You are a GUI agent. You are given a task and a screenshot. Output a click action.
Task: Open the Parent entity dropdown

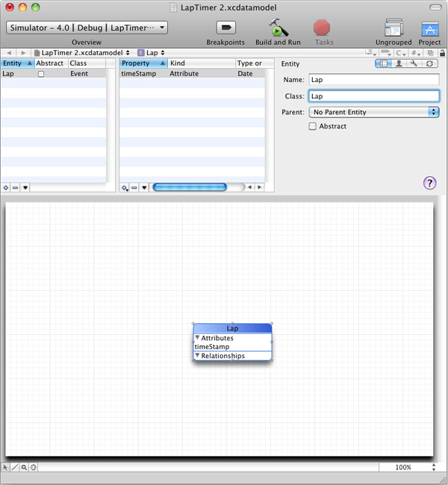point(374,112)
